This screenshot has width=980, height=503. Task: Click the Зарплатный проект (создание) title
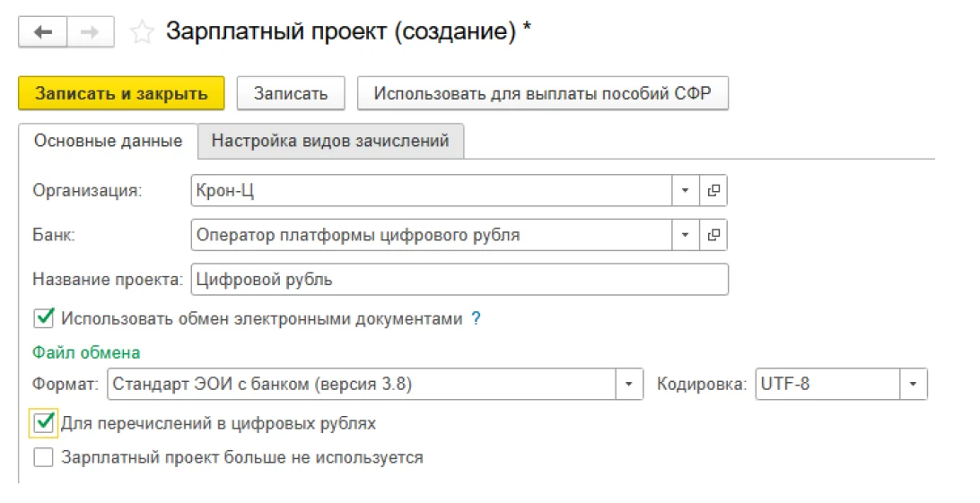tap(349, 31)
